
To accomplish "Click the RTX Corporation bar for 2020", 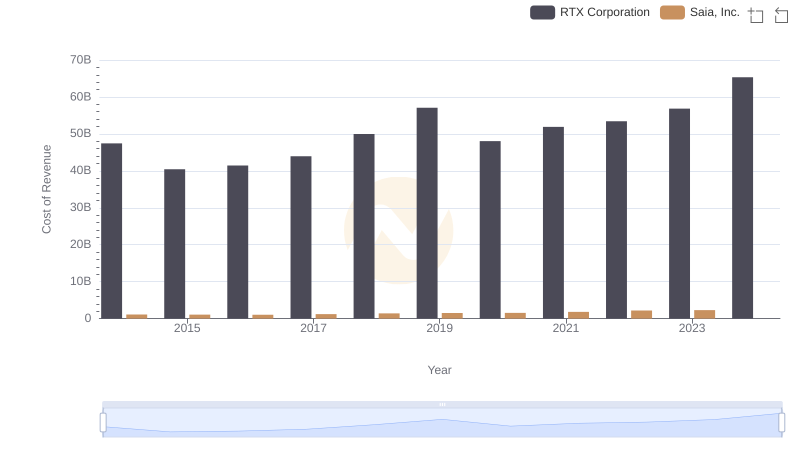I will point(490,230).
